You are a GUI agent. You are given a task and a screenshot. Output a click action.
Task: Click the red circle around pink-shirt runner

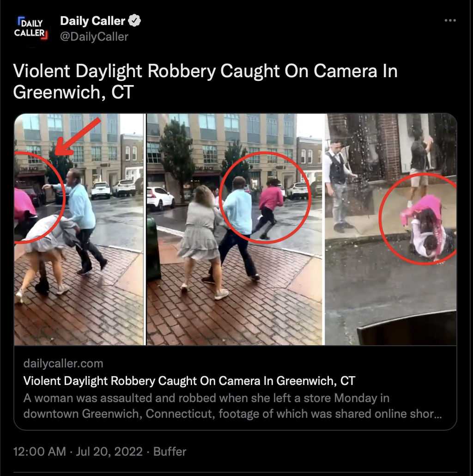[x=265, y=198]
